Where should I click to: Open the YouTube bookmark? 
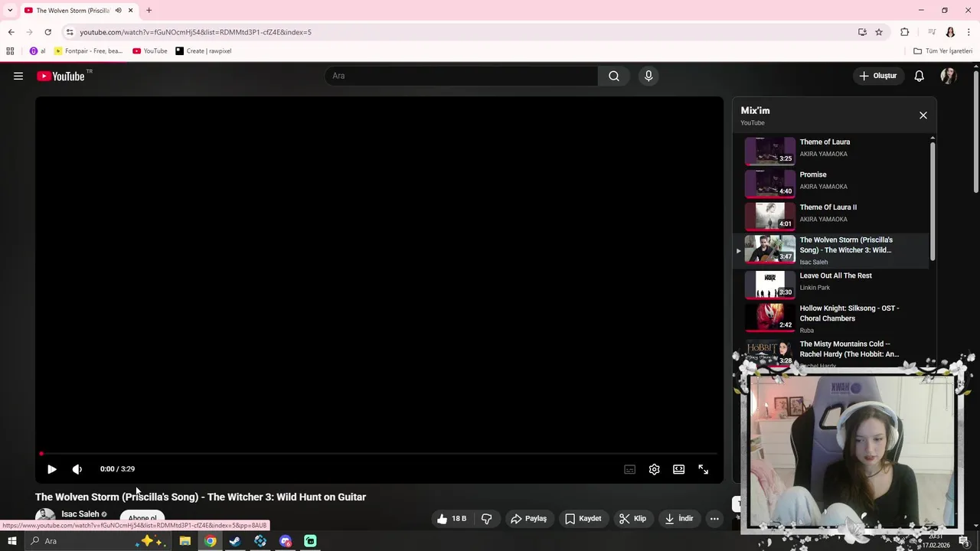tap(150, 51)
